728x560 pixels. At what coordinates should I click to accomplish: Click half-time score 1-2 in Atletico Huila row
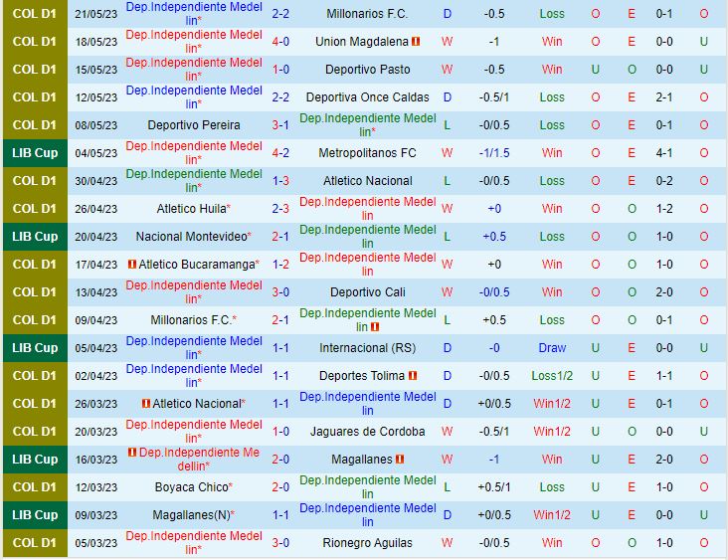[664, 209]
